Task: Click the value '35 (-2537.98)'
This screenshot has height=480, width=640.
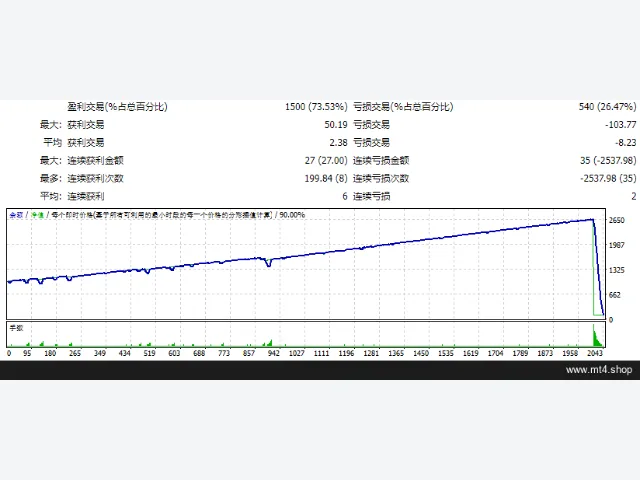Action: pos(608,160)
